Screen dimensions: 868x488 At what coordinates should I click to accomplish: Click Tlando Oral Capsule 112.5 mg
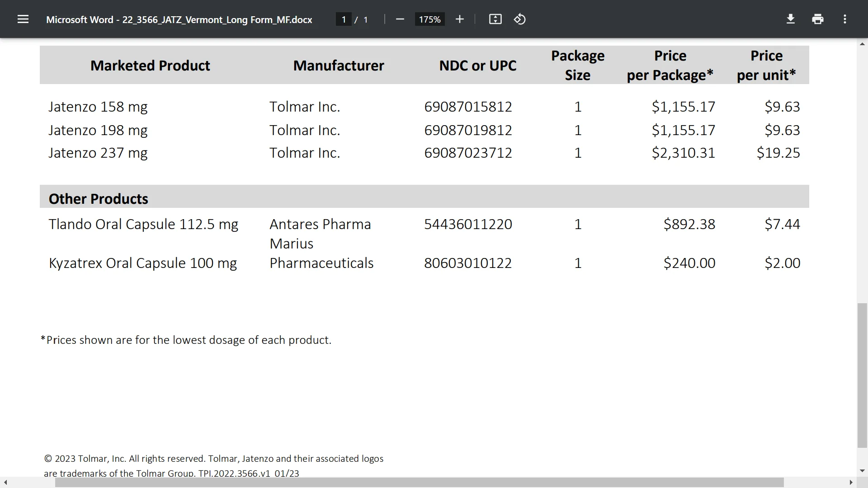143,224
